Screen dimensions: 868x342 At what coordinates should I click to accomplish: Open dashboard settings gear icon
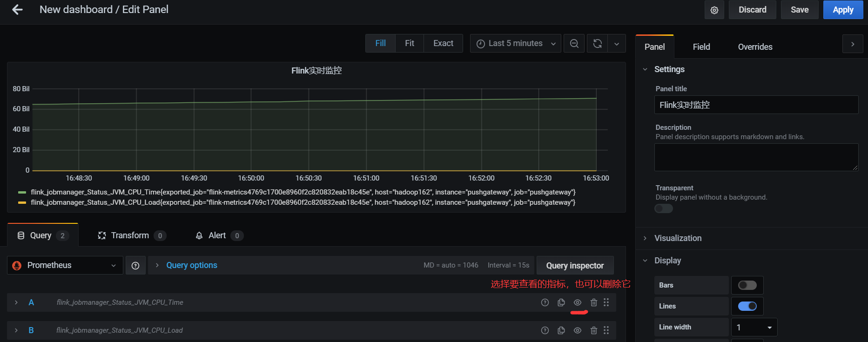point(714,10)
